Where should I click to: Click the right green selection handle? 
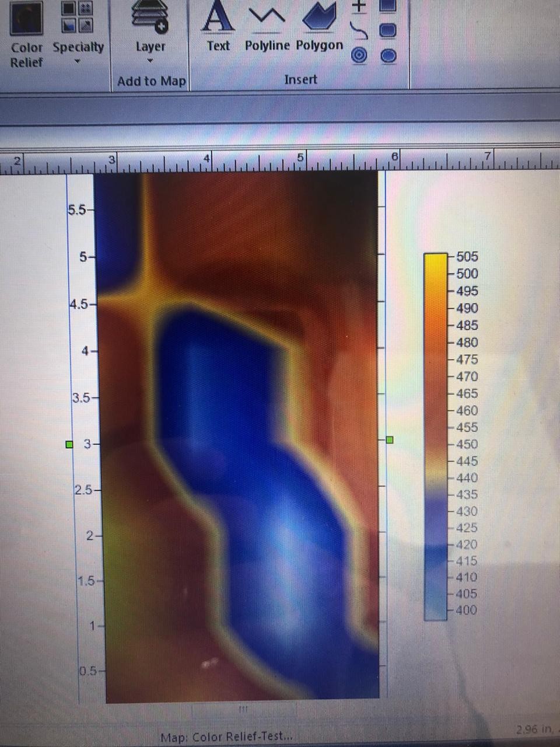(390, 440)
